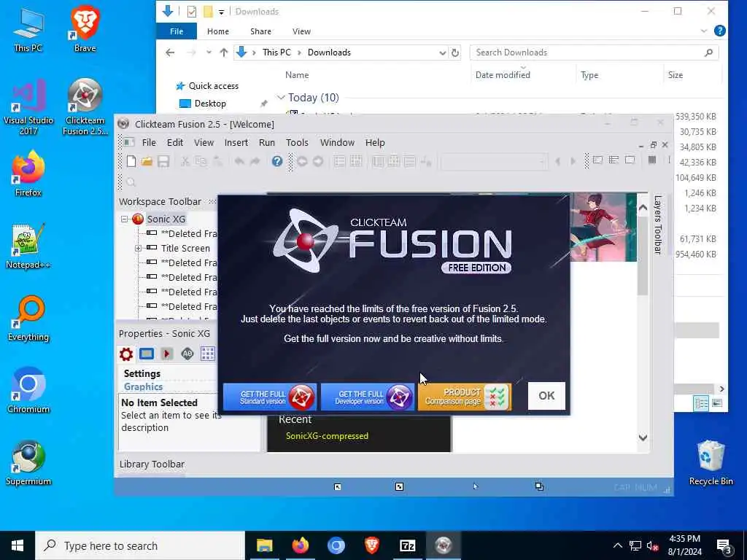The height and width of the screenshot is (560, 747).
Task: Click File Explorer icon in taskbar
Action: 264,545
